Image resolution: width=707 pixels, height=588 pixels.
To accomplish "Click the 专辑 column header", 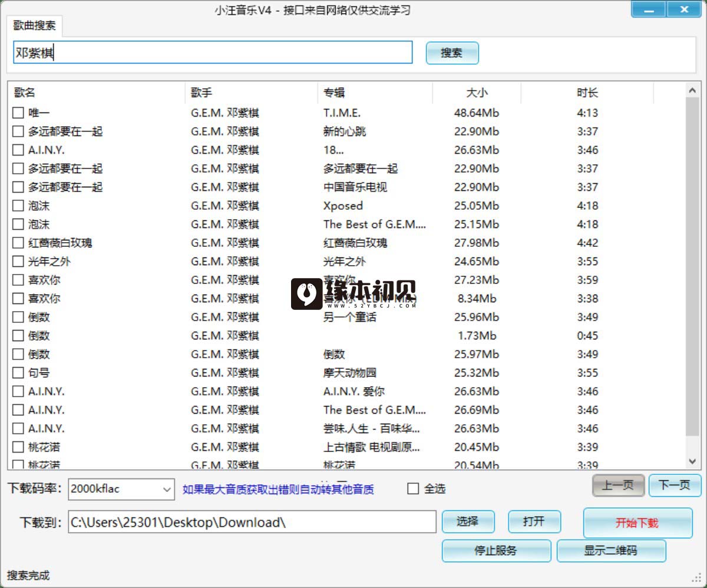I will click(375, 93).
